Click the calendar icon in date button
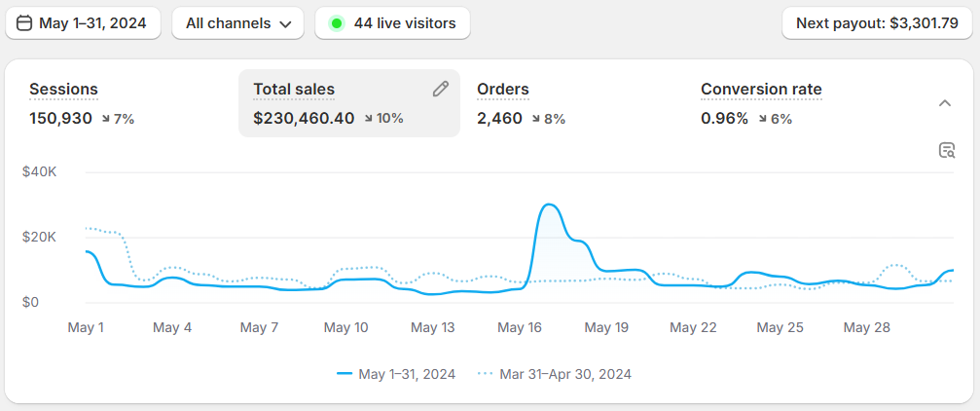Screen dimensions: 980x411 [x=24, y=23]
